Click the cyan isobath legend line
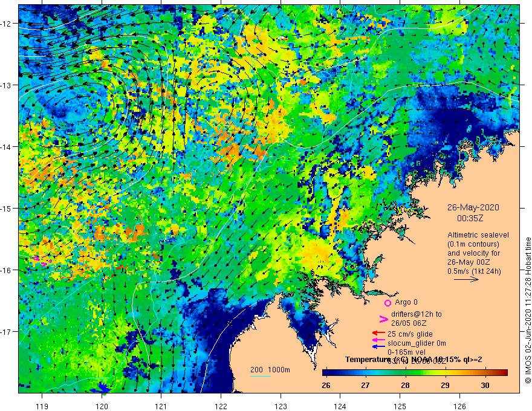 (261, 376)
